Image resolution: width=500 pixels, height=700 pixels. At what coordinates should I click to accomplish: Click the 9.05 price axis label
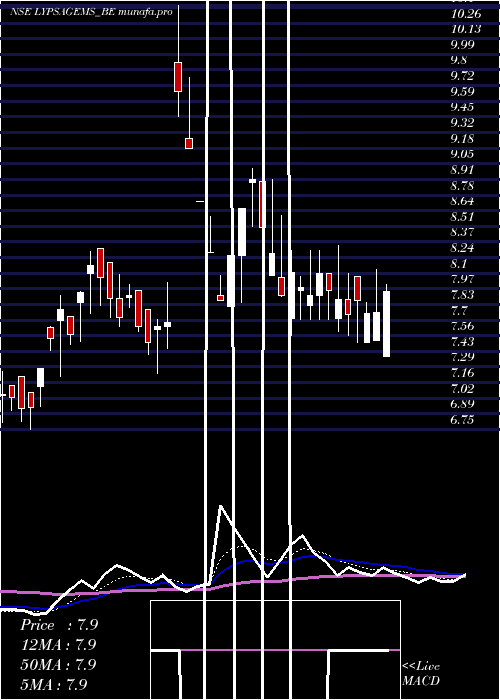point(462,154)
